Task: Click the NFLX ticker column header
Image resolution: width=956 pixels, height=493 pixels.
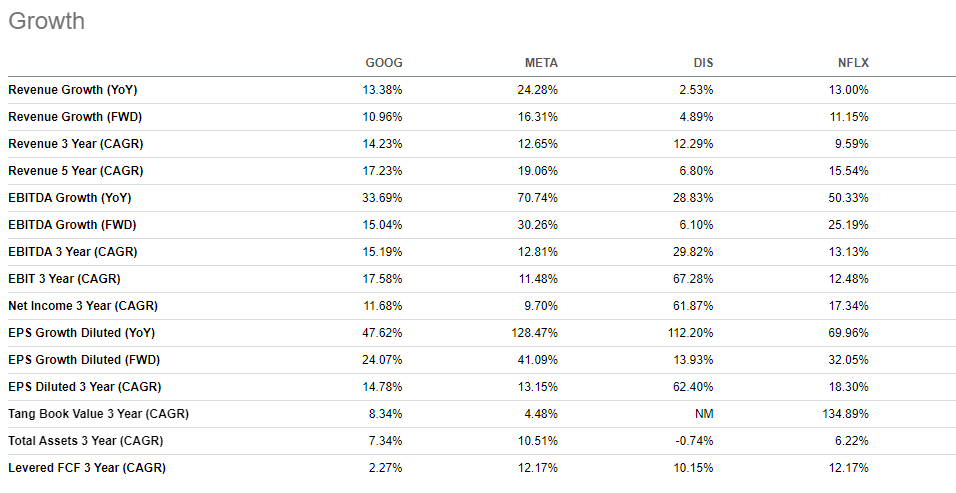Action: (x=853, y=63)
